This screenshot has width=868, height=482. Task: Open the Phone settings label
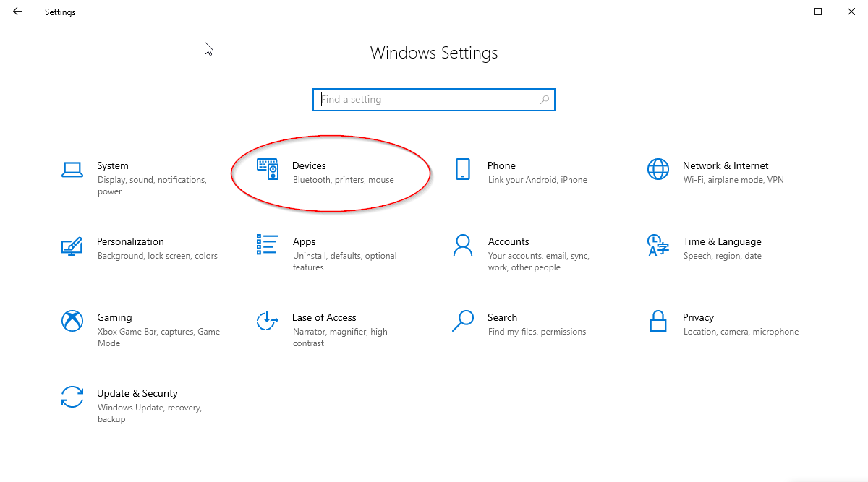(x=501, y=165)
